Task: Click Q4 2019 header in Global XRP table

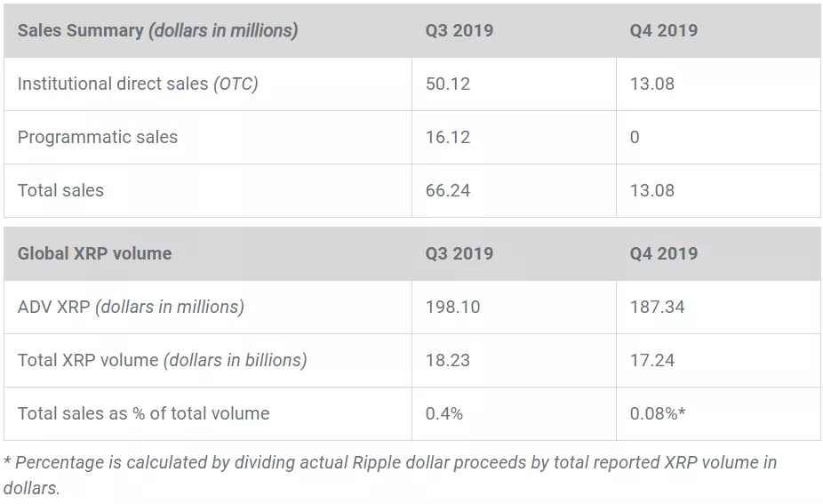Action: [x=663, y=253]
